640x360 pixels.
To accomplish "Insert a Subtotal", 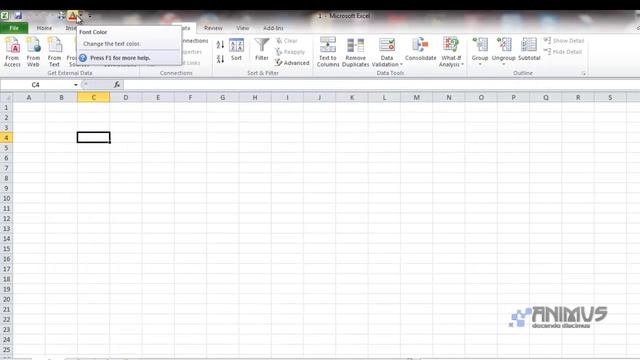I will pos(529,49).
